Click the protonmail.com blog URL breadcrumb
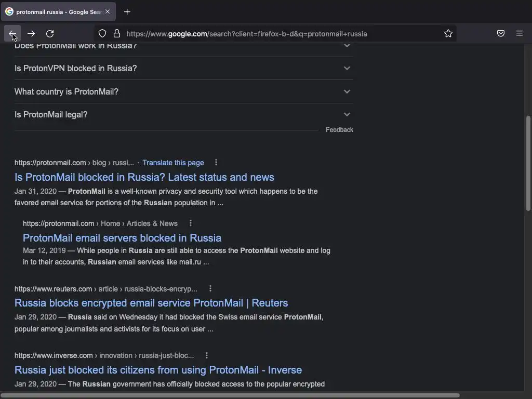The image size is (532, 399). 74,163
